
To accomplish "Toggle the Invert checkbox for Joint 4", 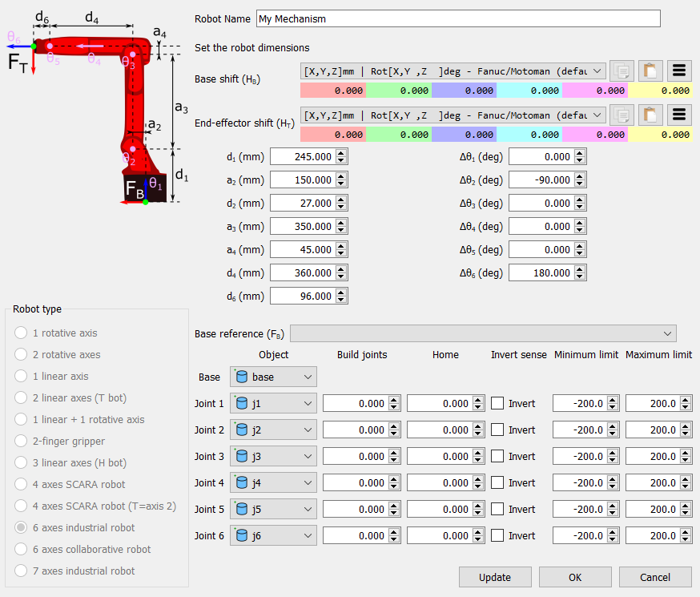I will (497, 483).
